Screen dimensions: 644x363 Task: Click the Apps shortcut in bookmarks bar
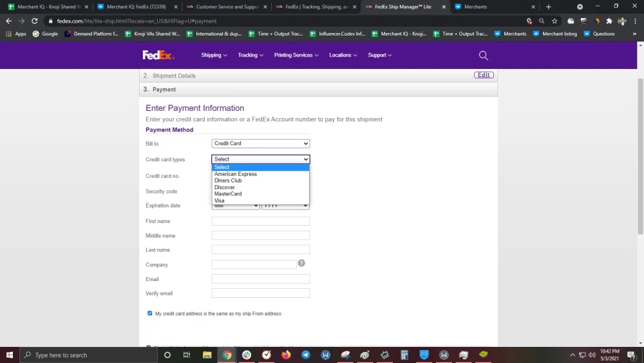(x=16, y=34)
